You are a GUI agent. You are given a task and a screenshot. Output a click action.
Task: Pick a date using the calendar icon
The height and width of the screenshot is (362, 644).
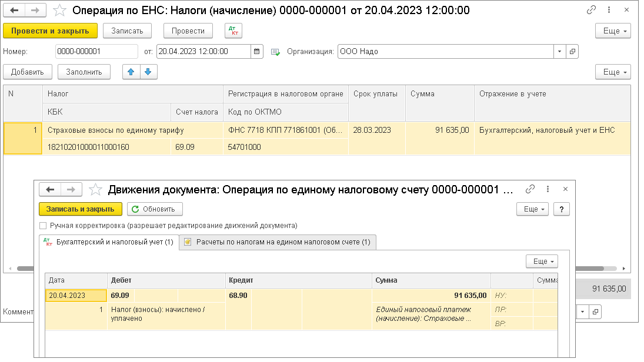[x=257, y=51]
